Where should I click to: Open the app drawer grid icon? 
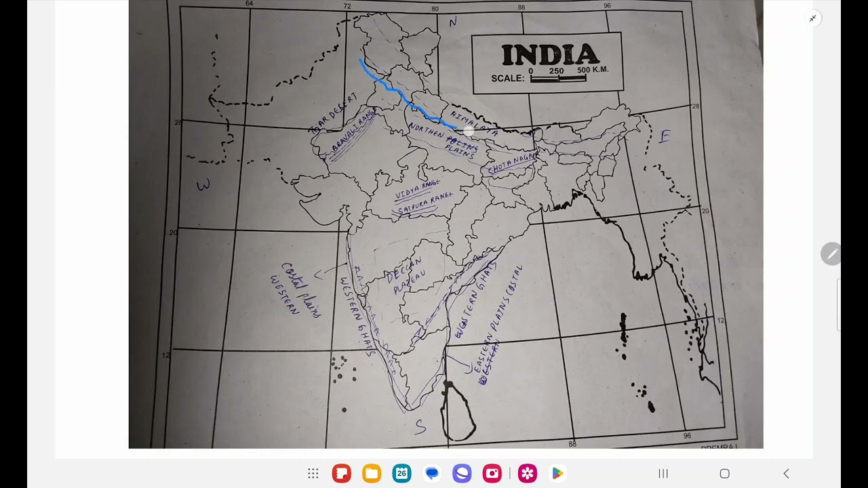click(313, 474)
